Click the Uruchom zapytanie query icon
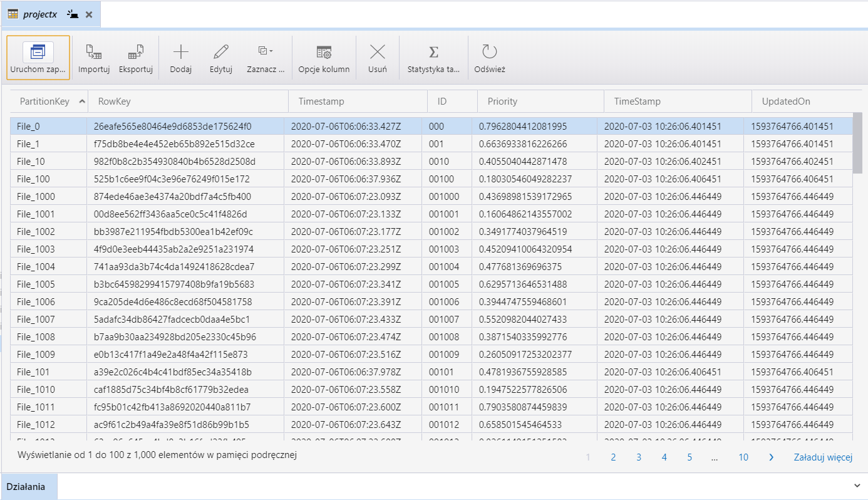The image size is (868, 500). pos(38,51)
